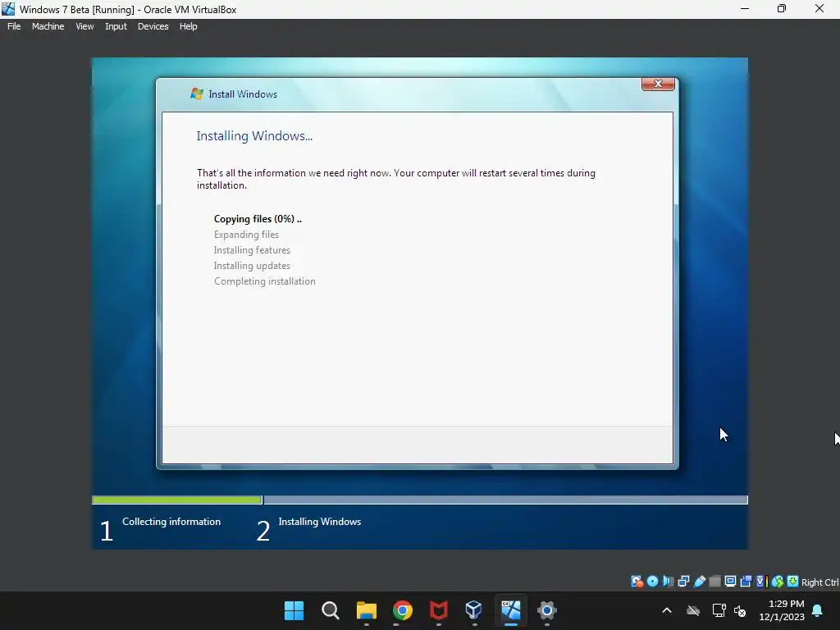840x630 pixels.
Task: Open taskbar Search
Action: (x=330, y=610)
